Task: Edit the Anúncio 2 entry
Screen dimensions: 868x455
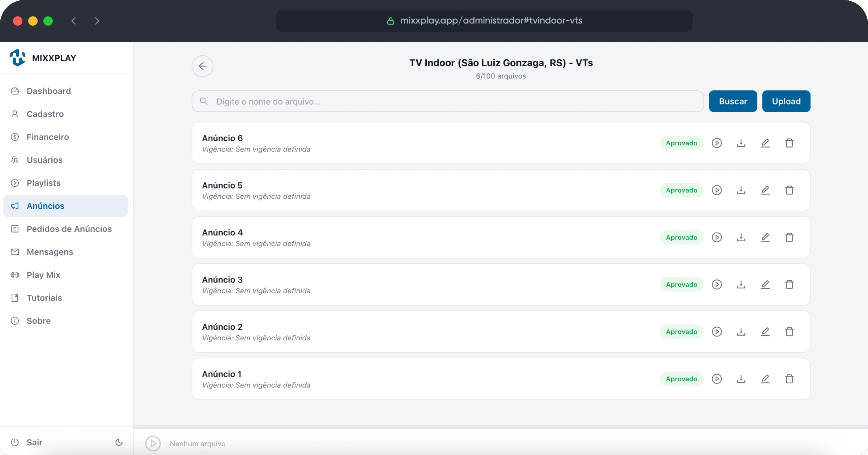Action: 765,332
